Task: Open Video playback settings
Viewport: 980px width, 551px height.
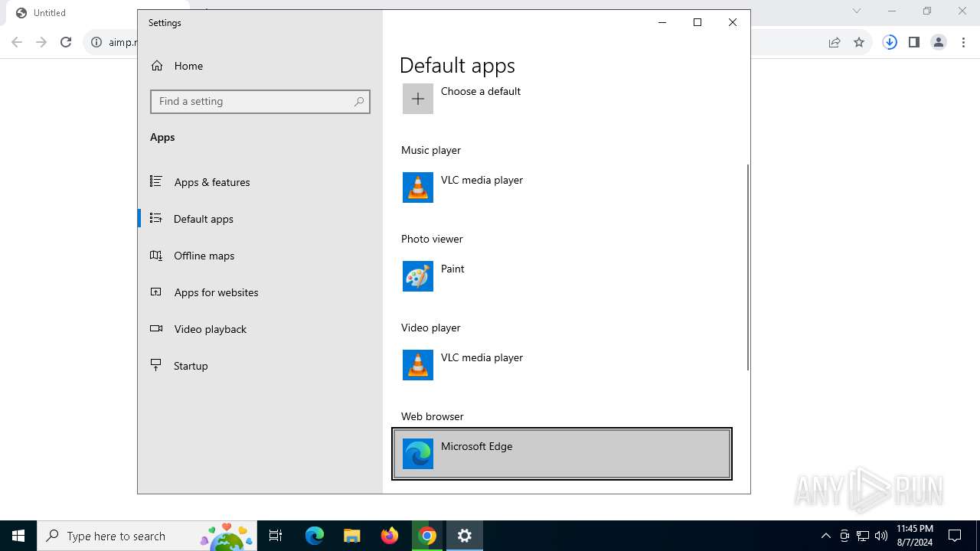Action: click(260, 329)
